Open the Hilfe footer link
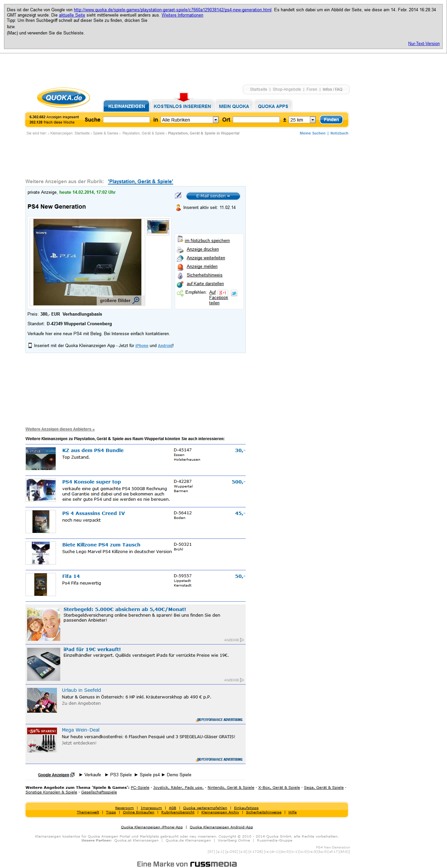This screenshot has height=868, width=447. coord(292,812)
